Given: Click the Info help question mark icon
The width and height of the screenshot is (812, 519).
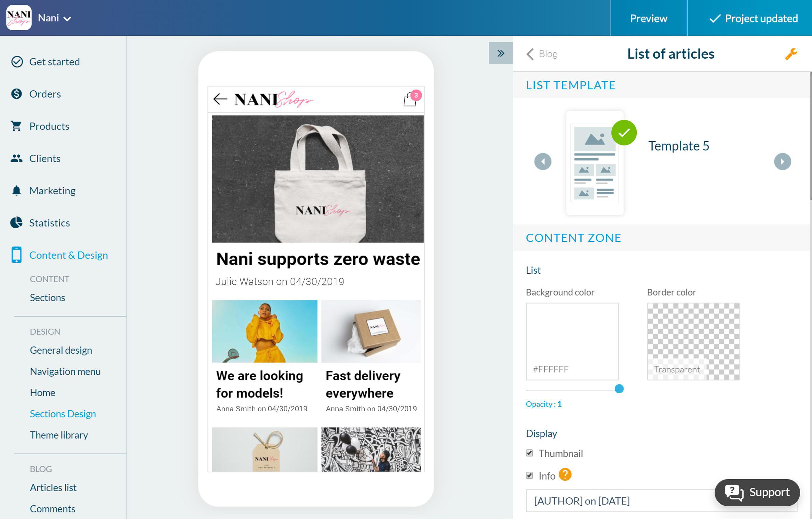Looking at the screenshot, I should pos(565,475).
